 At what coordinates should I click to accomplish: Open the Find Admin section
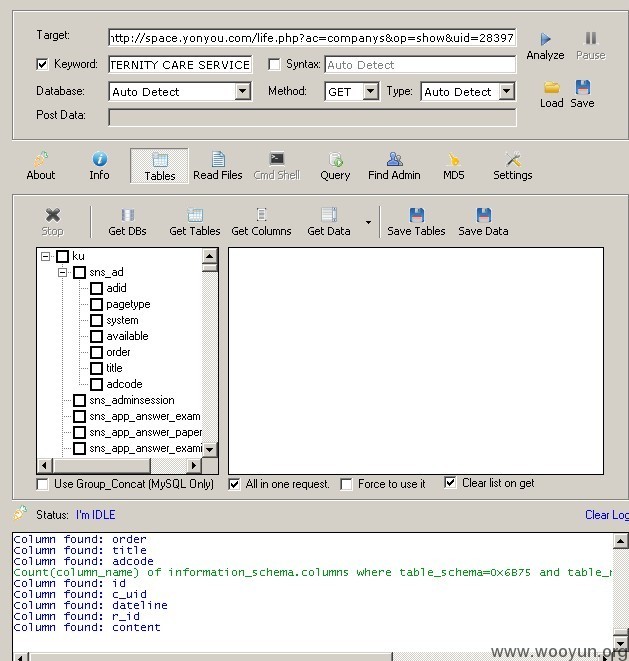[394, 166]
